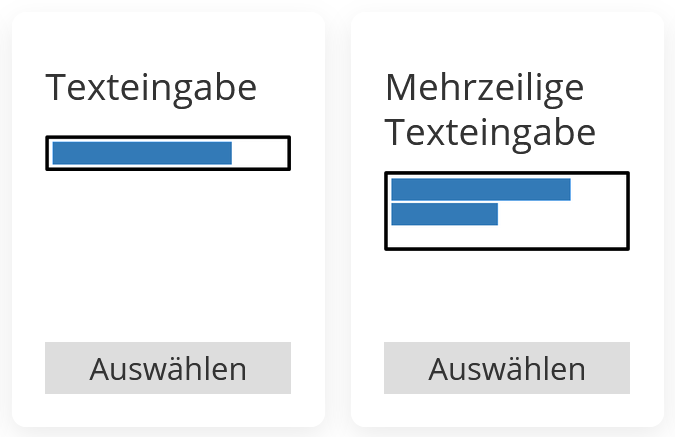Click Texteingabe on second line of right title
This screenshot has width=675, height=437.
point(490,132)
